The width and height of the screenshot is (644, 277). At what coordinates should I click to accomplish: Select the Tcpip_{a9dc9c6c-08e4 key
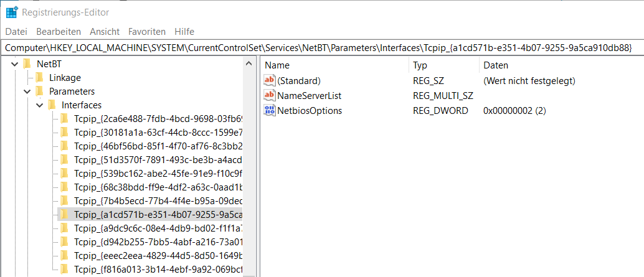tap(159, 228)
